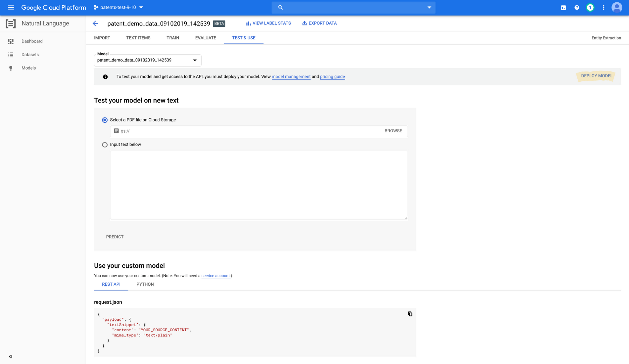Open the Model selection dropdown
The height and width of the screenshot is (364, 629).
tap(147, 60)
